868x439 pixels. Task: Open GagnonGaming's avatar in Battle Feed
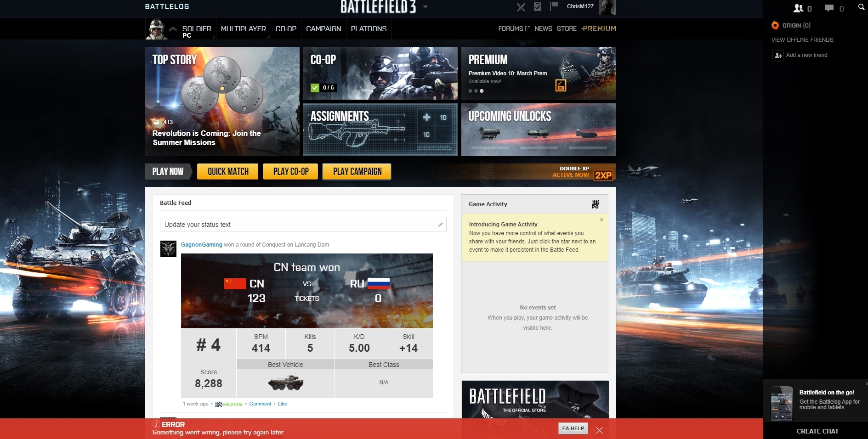click(168, 249)
